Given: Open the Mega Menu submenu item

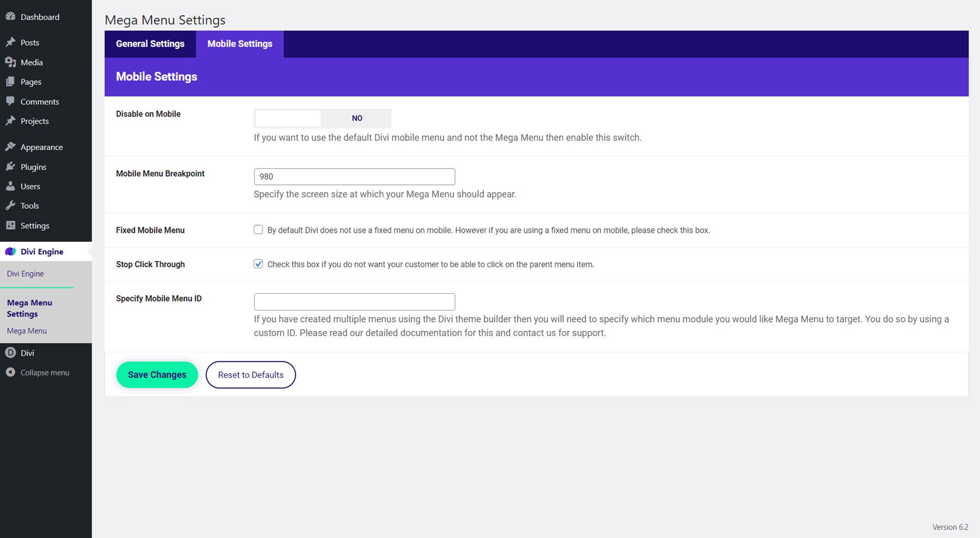Looking at the screenshot, I should [x=26, y=330].
